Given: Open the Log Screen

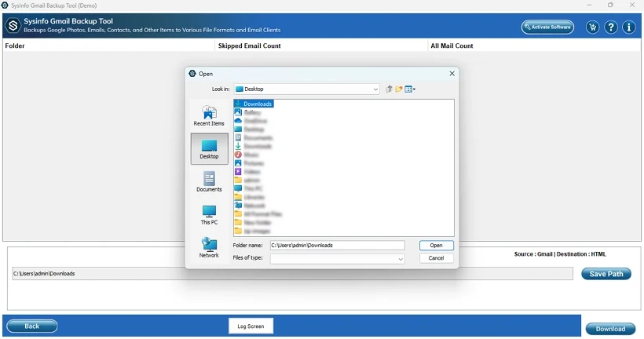Looking at the screenshot, I should click(x=251, y=326).
